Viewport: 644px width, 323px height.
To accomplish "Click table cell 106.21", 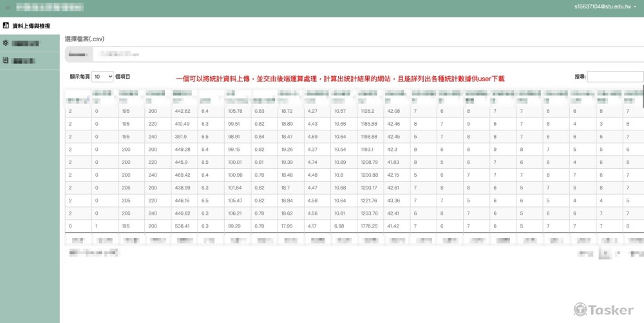I will pyautogui.click(x=238, y=213).
